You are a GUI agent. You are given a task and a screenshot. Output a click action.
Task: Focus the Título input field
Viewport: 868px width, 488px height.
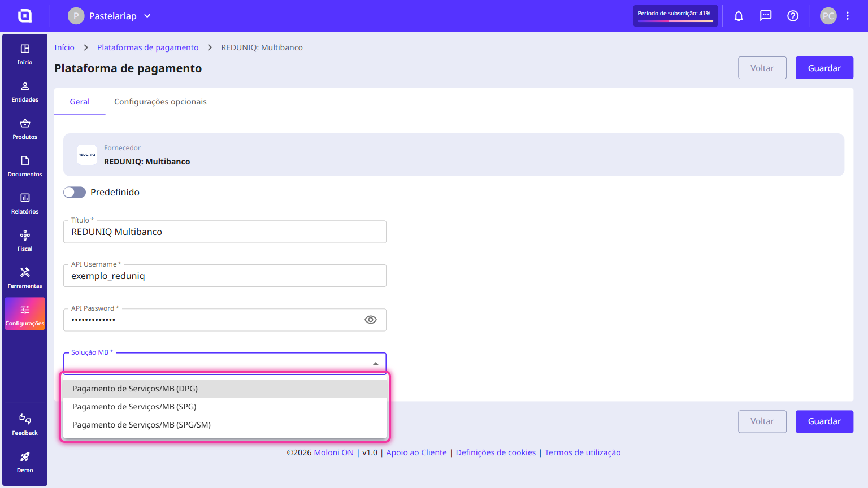225,232
